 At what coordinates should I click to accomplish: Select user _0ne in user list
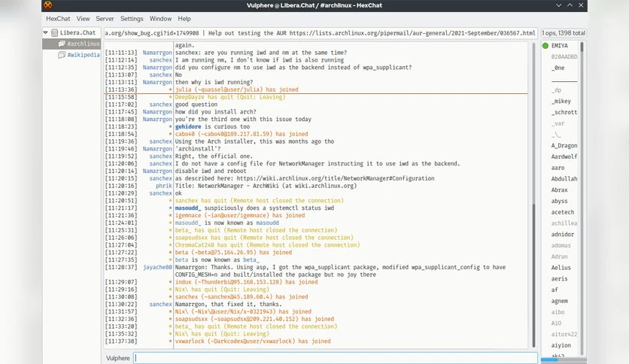558,68
